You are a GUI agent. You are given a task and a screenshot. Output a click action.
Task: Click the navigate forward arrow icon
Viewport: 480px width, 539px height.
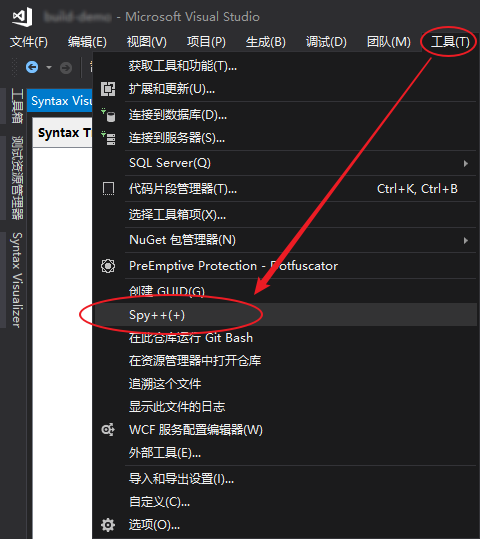(x=66, y=67)
